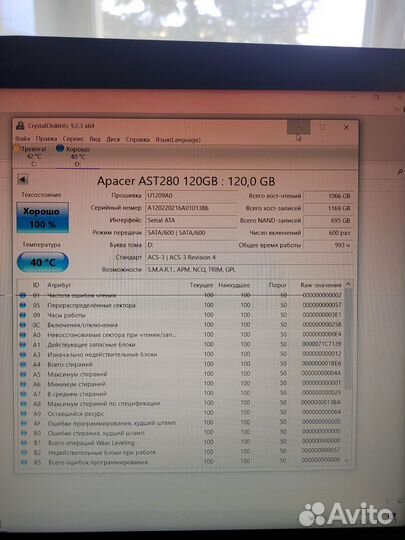Click the status dot icon of row A9

pos(23,413)
